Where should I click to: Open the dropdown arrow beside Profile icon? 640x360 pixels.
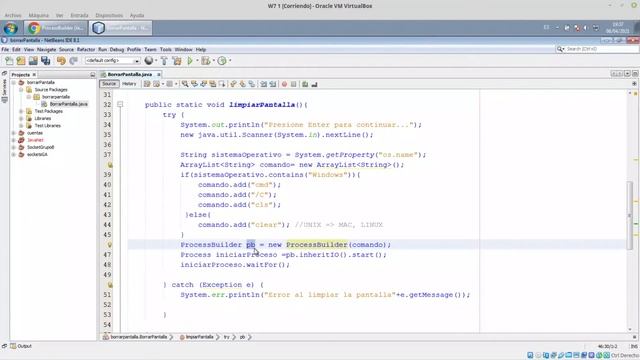[230, 61]
